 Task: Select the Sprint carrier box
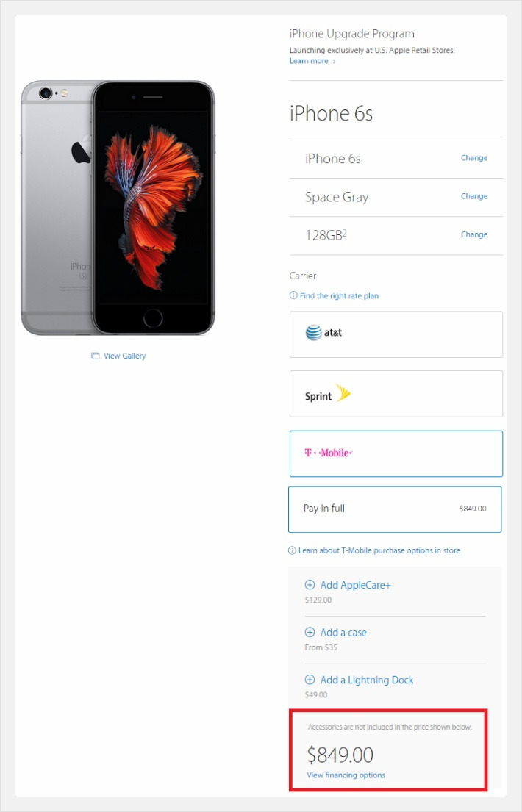pyautogui.click(x=396, y=394)
